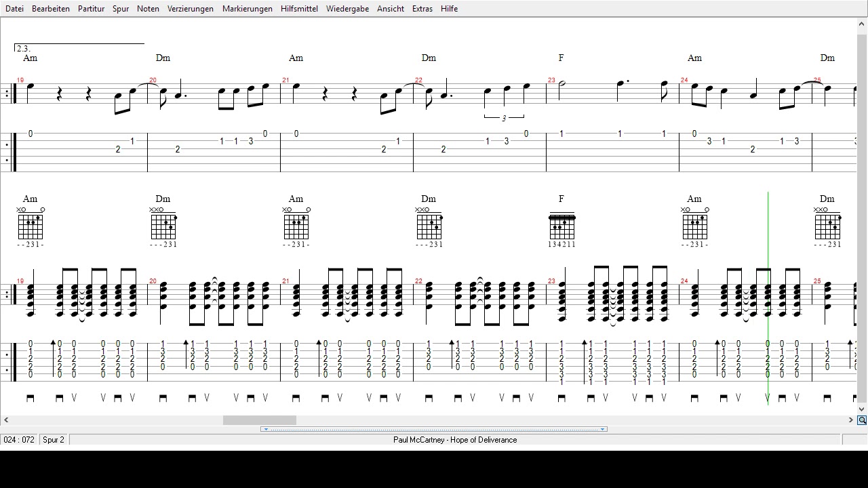Open the Datei menu
Screen dimensions: 868x488
[x=14, y=9]
